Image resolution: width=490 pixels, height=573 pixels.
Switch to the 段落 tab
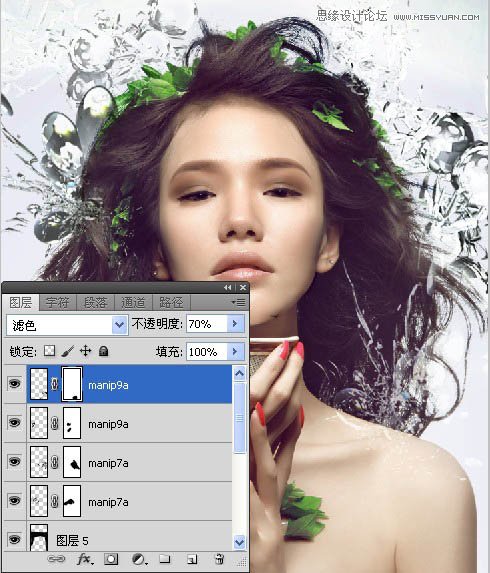[95, 303]
